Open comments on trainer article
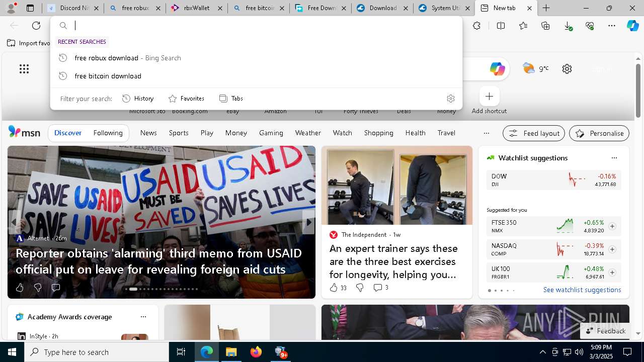 tap(380, 288)
